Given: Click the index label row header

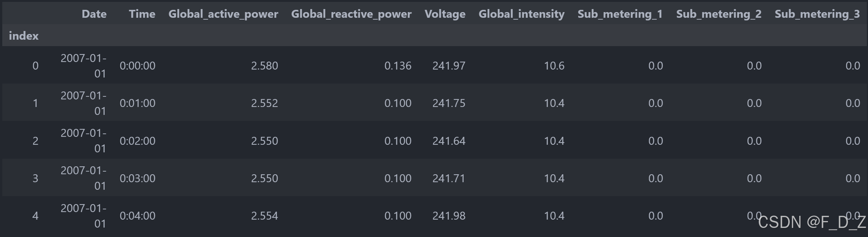Looking at the screenshot, I should pyautogui.click(x=24, y=36).
